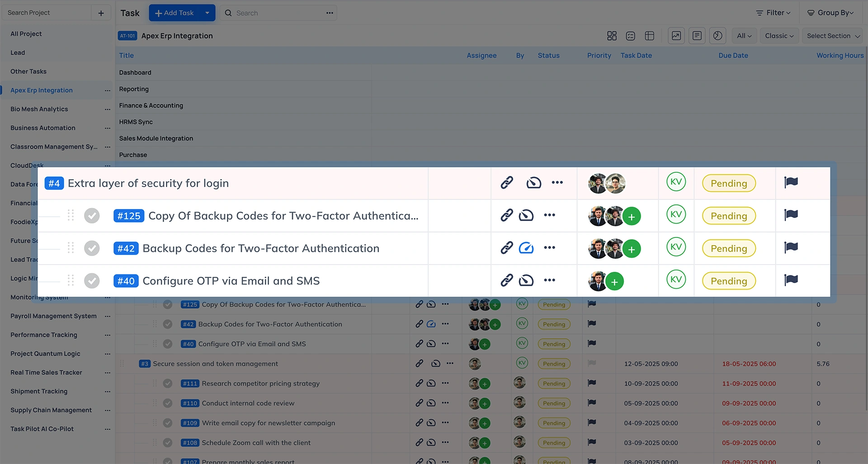Screen dimensions: 868x464
Task: Open Payroll Management System project
Action: [53, 316]
